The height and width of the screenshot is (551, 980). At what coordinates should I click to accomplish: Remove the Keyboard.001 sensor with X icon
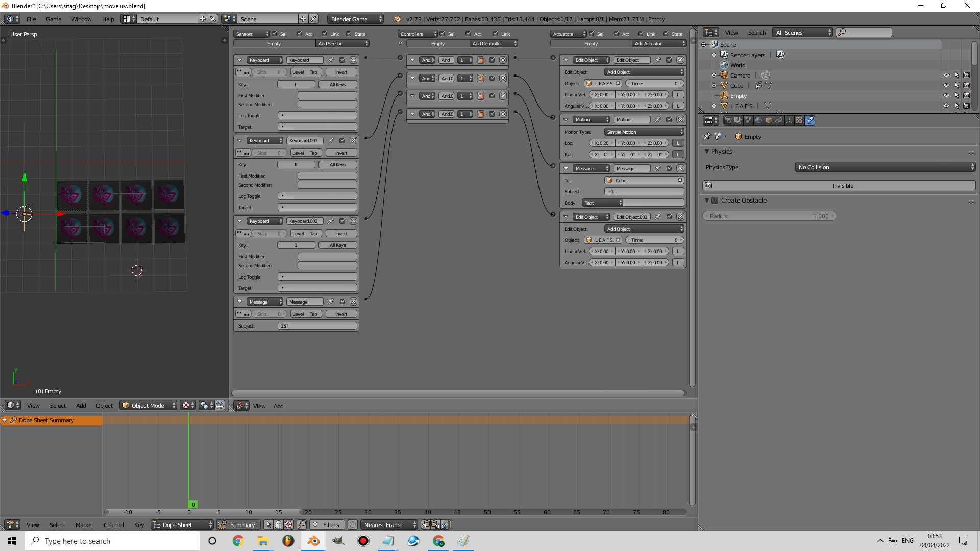pos(353,140)
